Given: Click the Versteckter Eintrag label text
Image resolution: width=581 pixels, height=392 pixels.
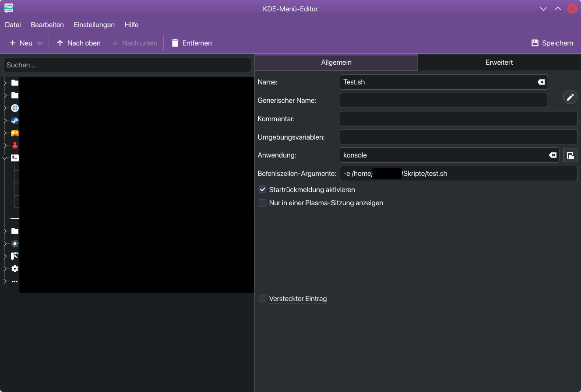Looking at the screenshot, I should click(298, 298).
